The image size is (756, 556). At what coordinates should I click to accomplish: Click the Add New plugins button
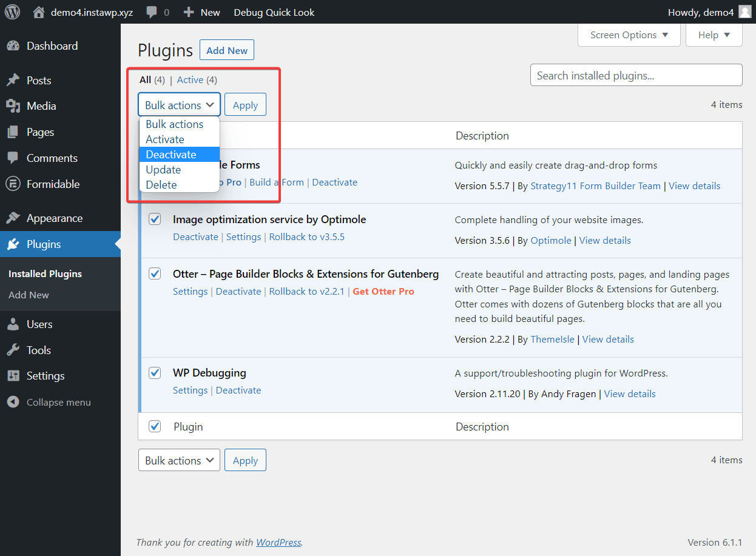pyautogui.click(x=226, y=50)
